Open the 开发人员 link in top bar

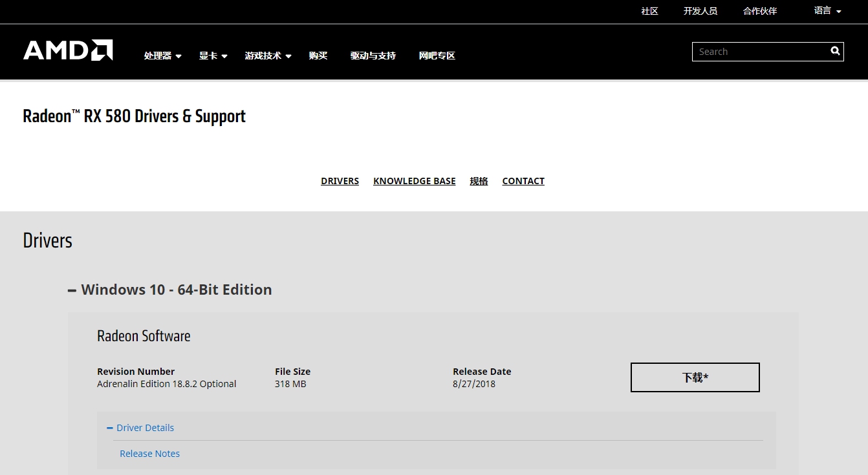tap(700, 11)
